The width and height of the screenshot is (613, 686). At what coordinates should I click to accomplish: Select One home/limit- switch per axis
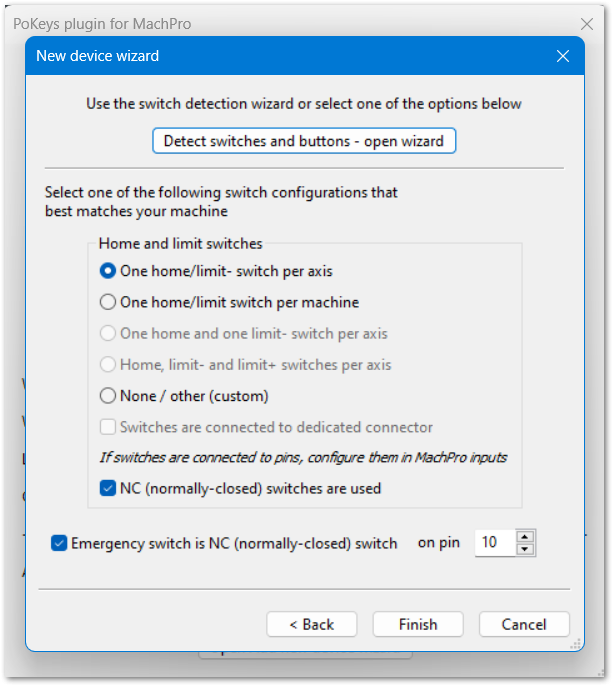(108, 271)
